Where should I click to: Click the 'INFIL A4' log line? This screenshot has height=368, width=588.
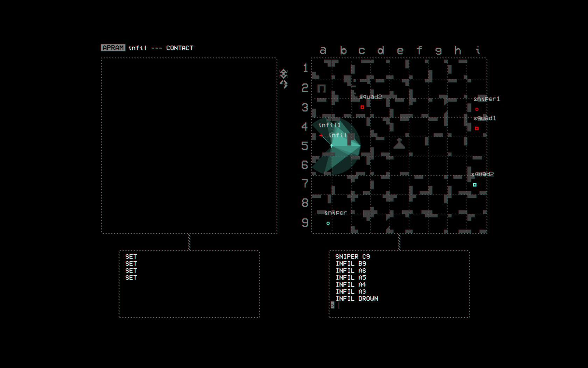351,285
